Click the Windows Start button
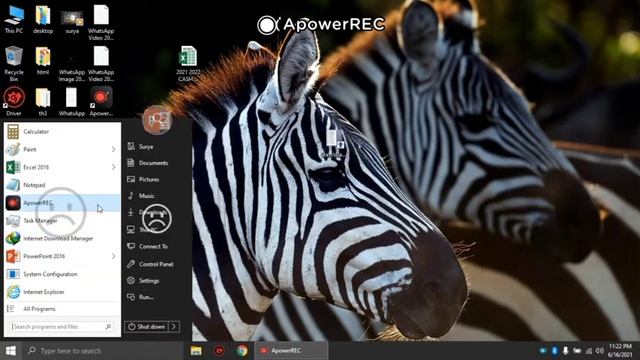This screenshot has height=360, width=640. tap(11, 351)
